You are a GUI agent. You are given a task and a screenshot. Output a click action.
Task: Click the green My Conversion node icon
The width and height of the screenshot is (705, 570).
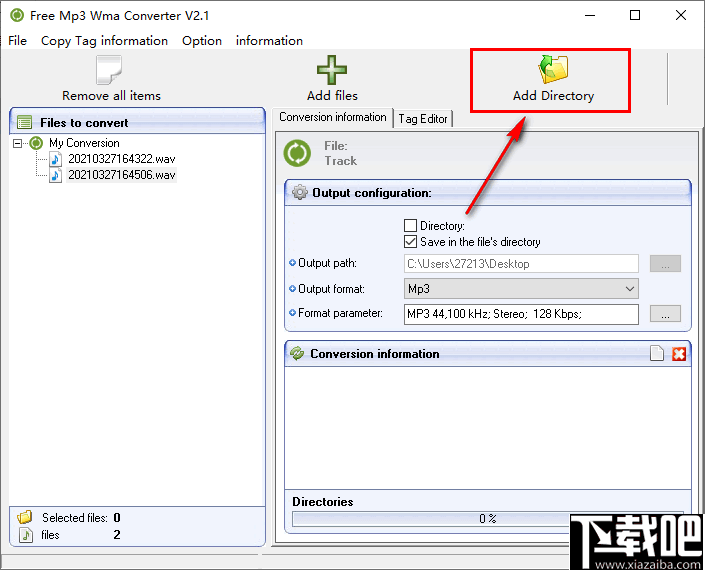pos(36,143)
